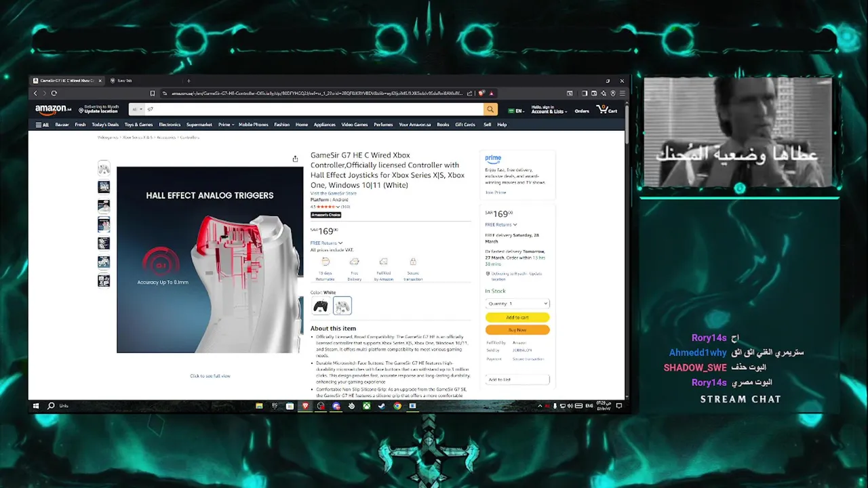Click Update location in header
The image size is (868, 488).
tap(101, 111)
